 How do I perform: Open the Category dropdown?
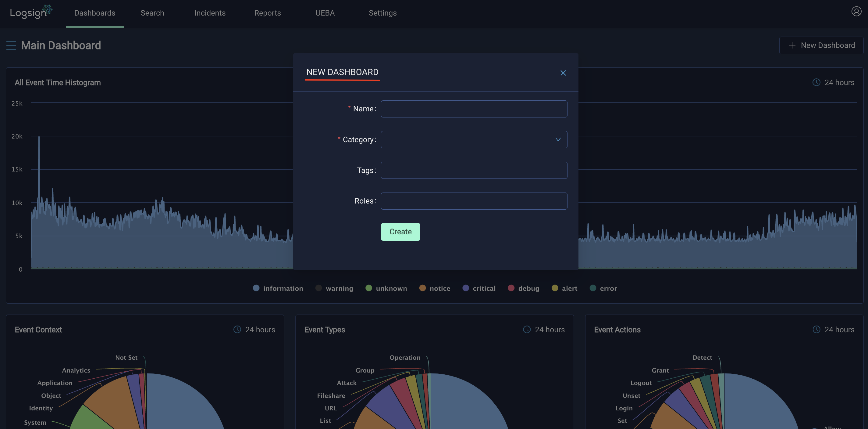[x=474, y=139]
